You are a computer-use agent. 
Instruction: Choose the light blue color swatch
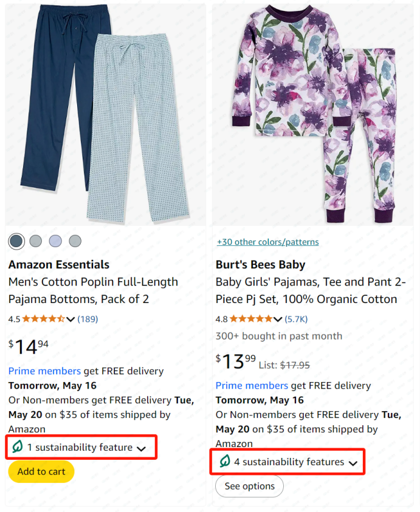coord(55,241)
